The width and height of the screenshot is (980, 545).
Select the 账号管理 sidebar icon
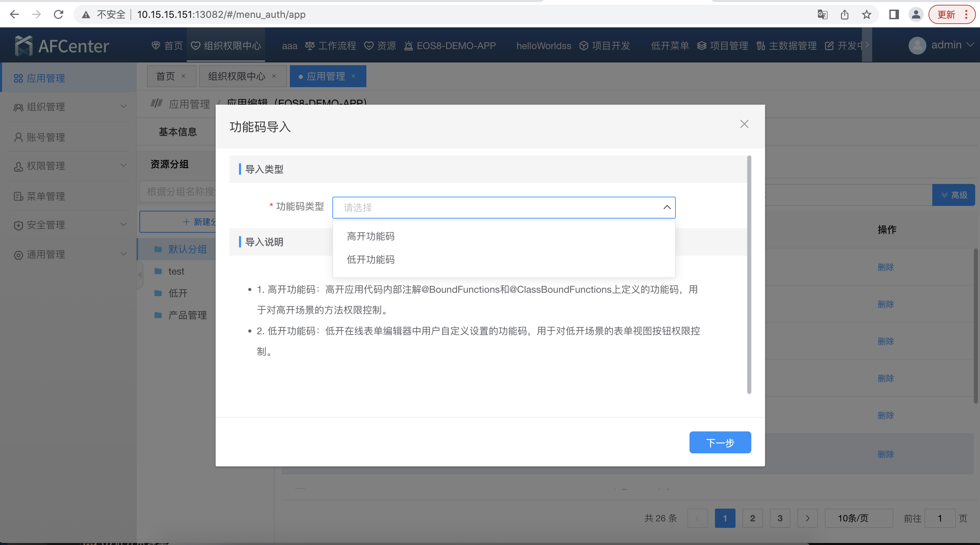pos(18,137)
